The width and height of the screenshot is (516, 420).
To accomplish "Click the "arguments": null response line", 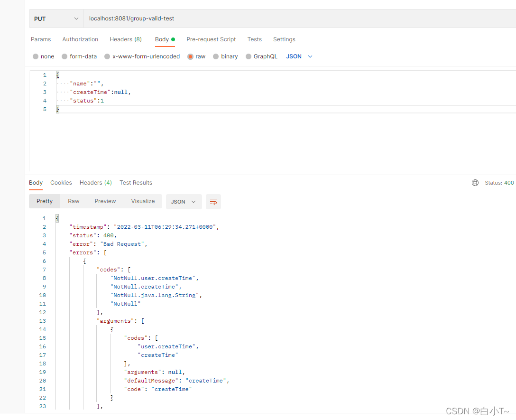I will (154, 372).
